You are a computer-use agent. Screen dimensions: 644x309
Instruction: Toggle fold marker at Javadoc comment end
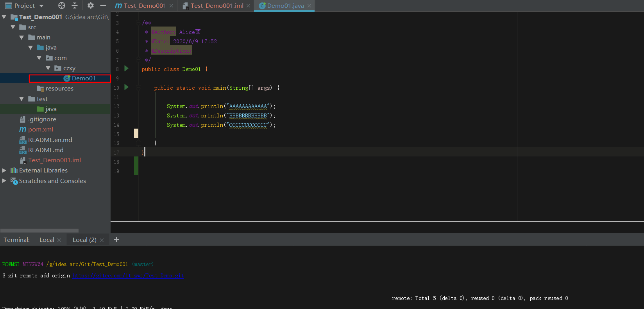pyautogui.click(x=138, y=60)
